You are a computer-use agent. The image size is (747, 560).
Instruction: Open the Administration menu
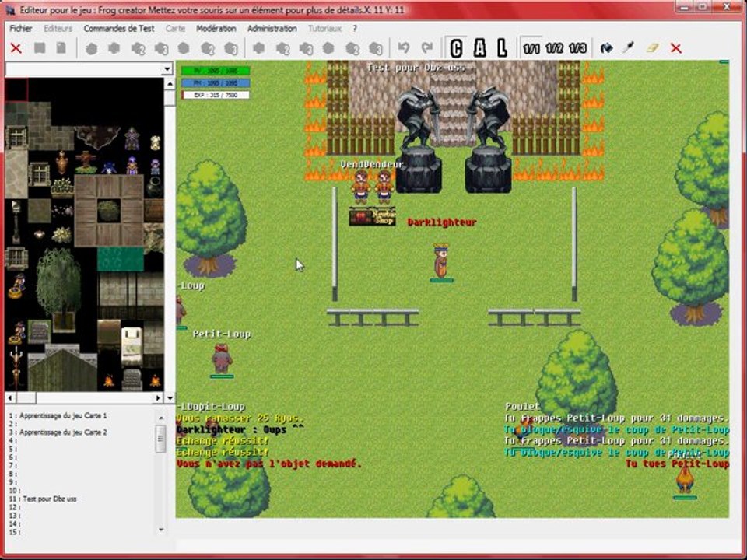(x=272, y=29)
